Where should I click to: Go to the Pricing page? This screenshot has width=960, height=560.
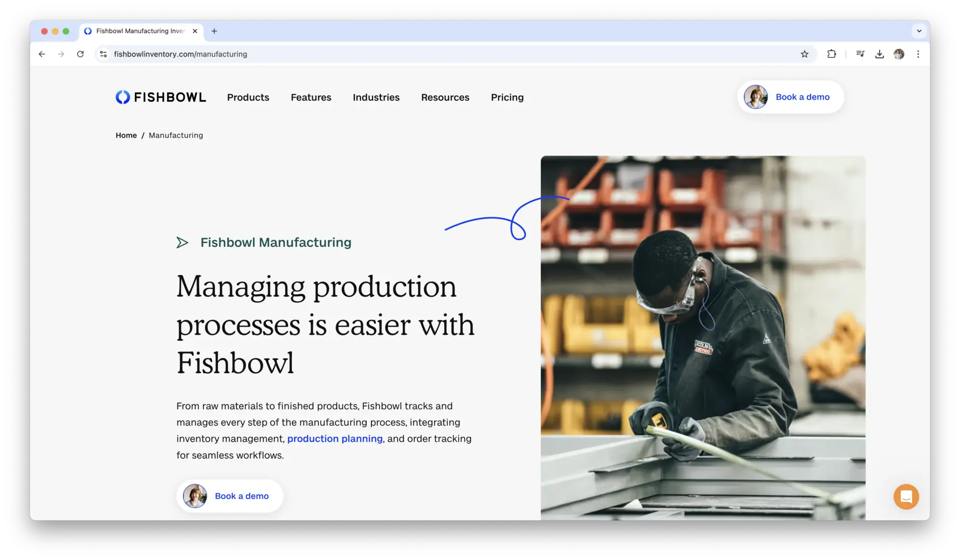[x=507, y=97]
